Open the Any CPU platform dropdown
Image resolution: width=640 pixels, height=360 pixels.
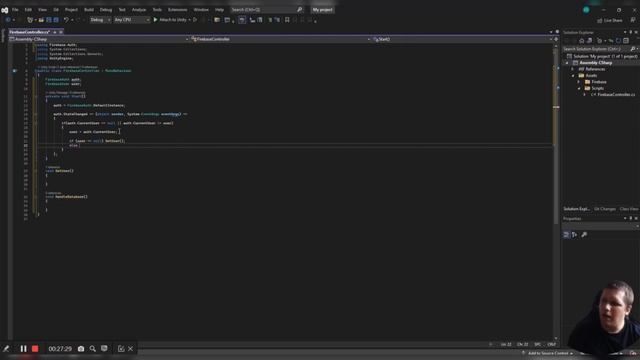tap(131, 20)
